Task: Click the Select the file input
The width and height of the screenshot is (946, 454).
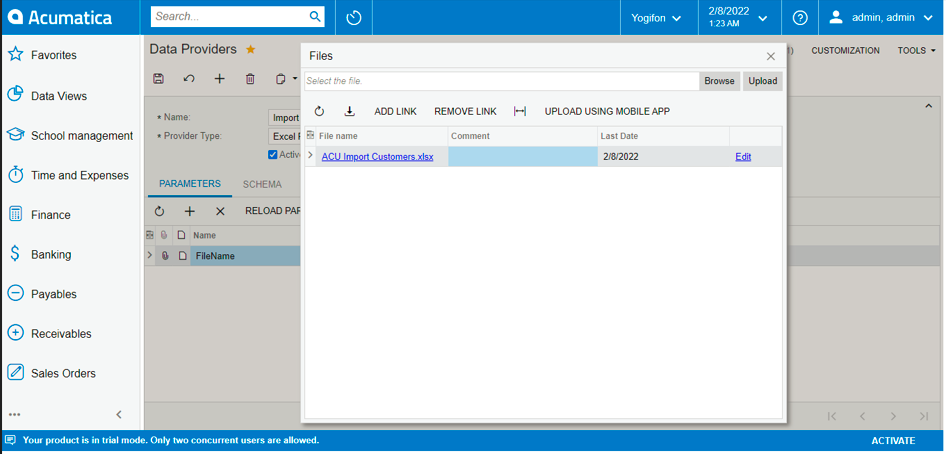Action: coord(501,81)
